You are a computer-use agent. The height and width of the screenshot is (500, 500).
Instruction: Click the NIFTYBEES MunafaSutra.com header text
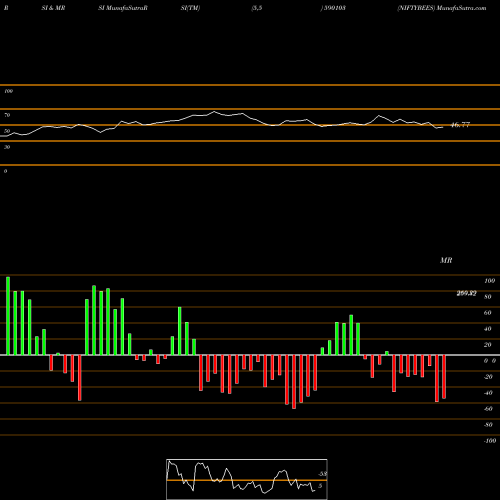coord(442,8)
